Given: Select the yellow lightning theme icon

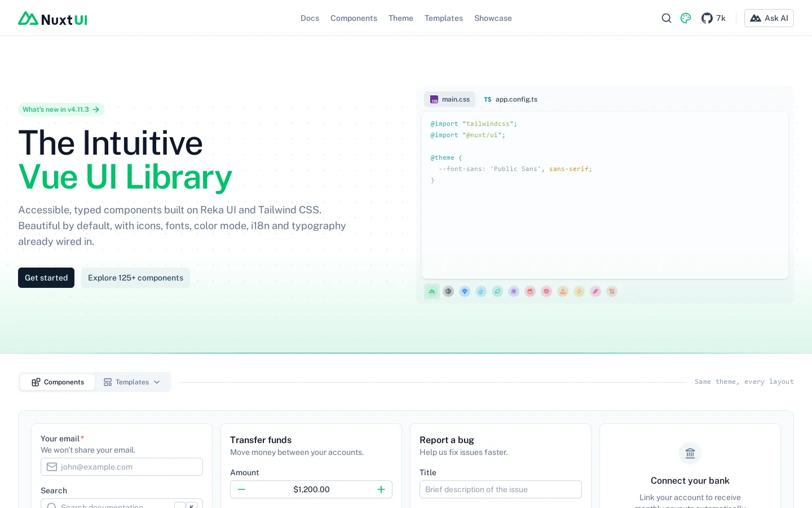Looking at the screenshot, I should [x=579, y=291].
